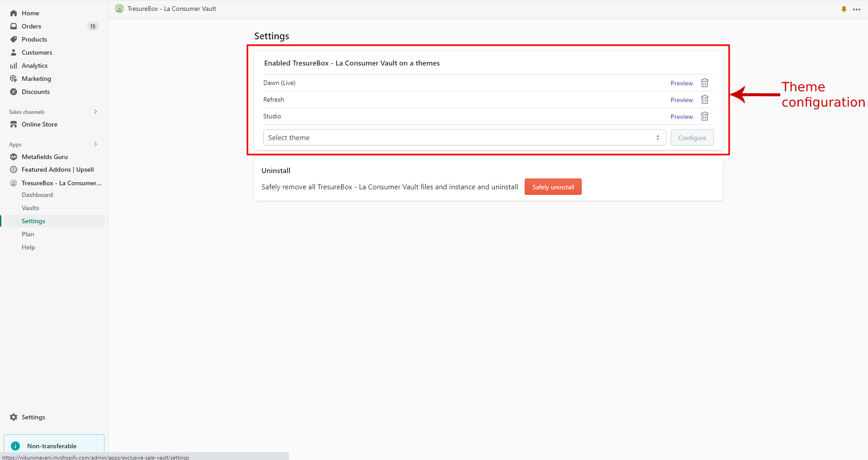This screenshot has height=460, width=868.
Task: Delete the Dawn (Live) theme with the trash icon
Action: tap(705, 83)
